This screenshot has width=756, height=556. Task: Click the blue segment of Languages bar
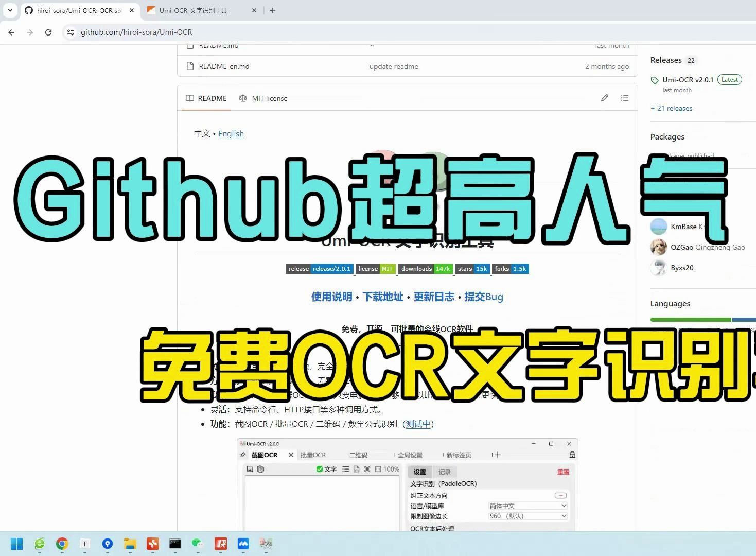tap(744, 320)
